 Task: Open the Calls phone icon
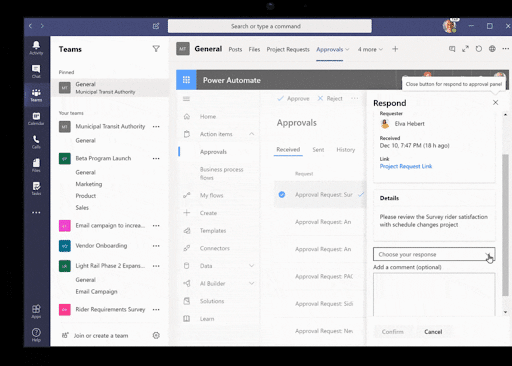(36, 142)
